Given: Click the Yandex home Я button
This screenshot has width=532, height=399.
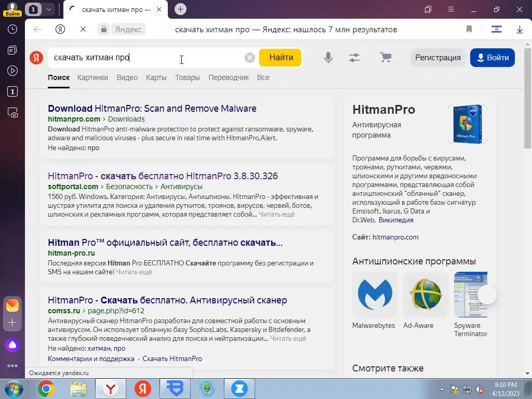Looking at the screenshot, I should point(60,30).
